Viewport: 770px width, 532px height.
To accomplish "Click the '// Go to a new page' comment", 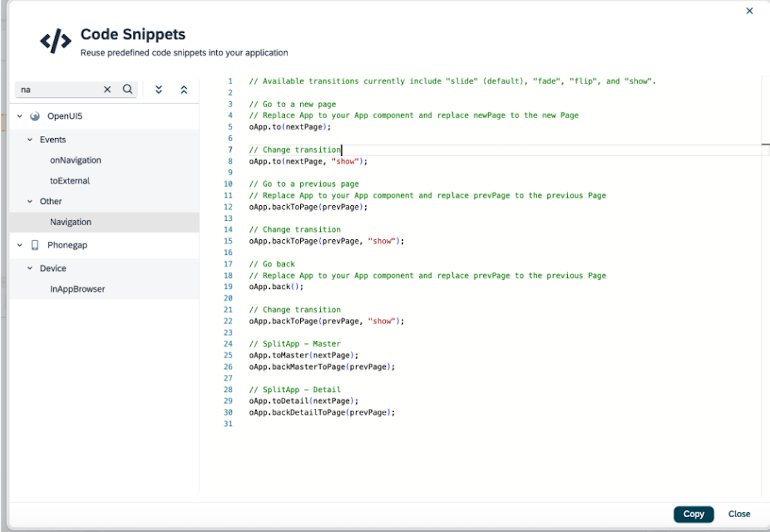I will [292, 104].
